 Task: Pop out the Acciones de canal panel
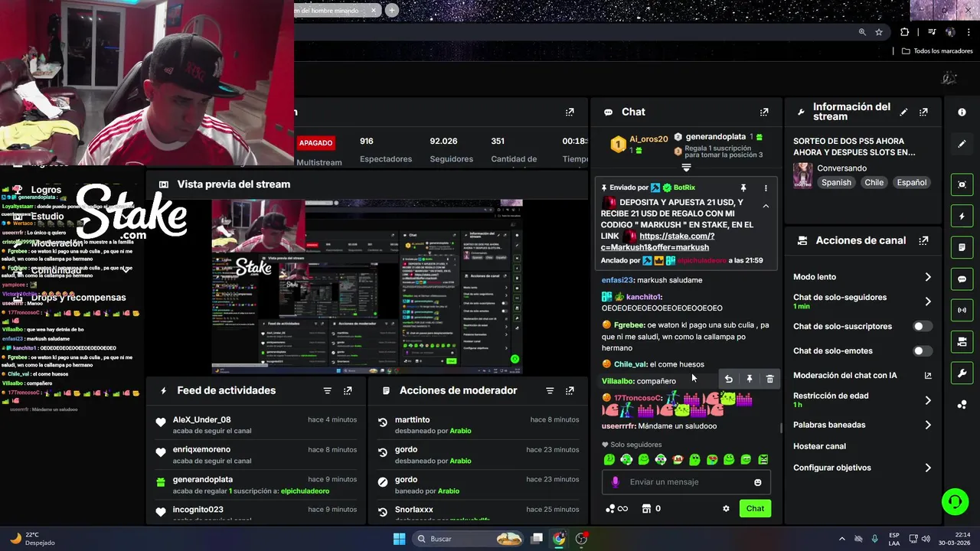coord(923,240)
